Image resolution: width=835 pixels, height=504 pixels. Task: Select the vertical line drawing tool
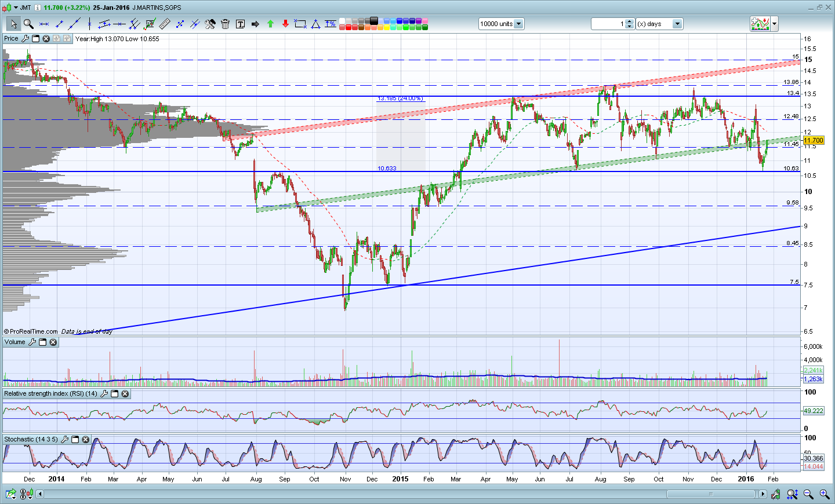point(89,24)
